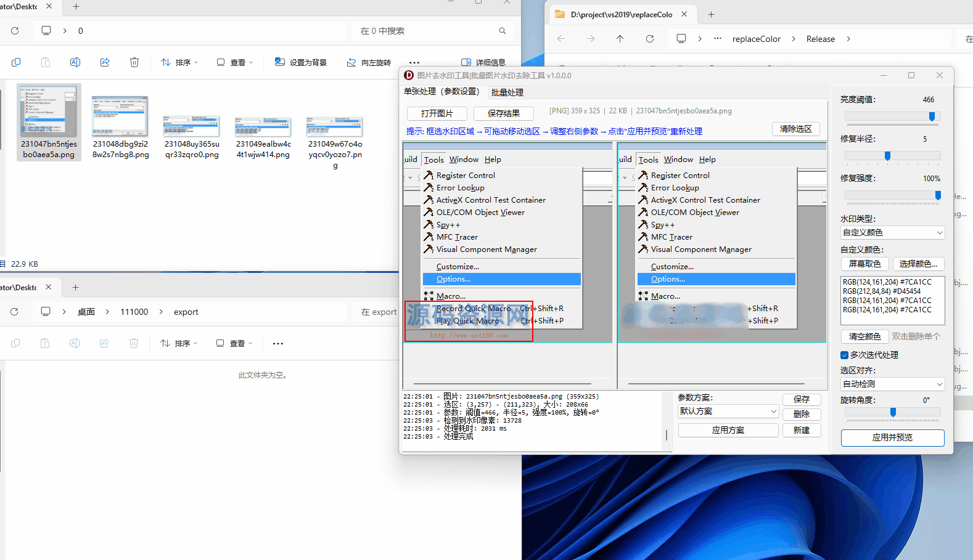Click the 保存 preset button

(x=802, y=399)
